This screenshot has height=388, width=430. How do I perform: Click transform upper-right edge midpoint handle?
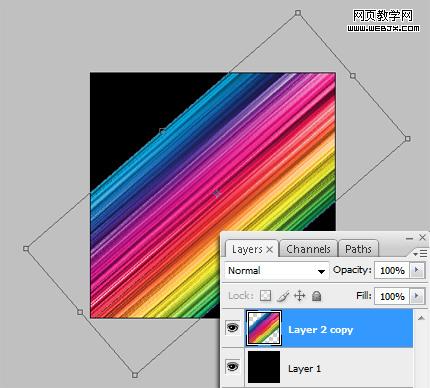353,76
